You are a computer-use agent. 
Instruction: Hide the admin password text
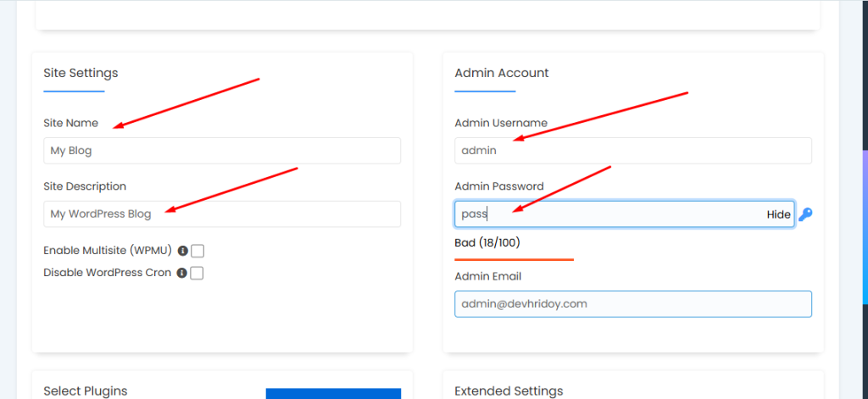pos(778,214)
